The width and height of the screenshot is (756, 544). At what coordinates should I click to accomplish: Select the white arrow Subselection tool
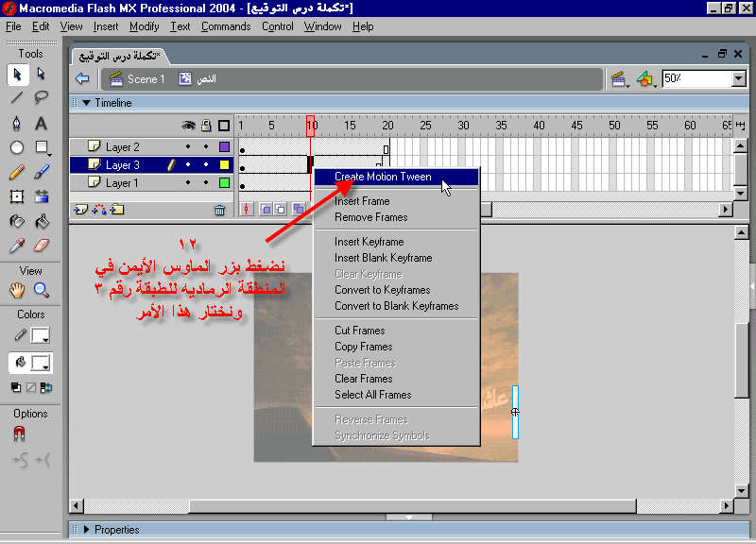(41, 75)
